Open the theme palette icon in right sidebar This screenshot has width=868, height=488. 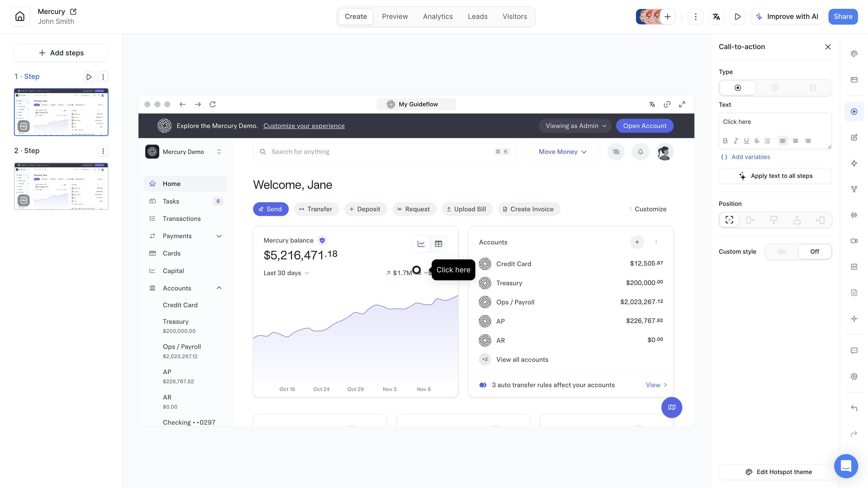pos(854,54)
